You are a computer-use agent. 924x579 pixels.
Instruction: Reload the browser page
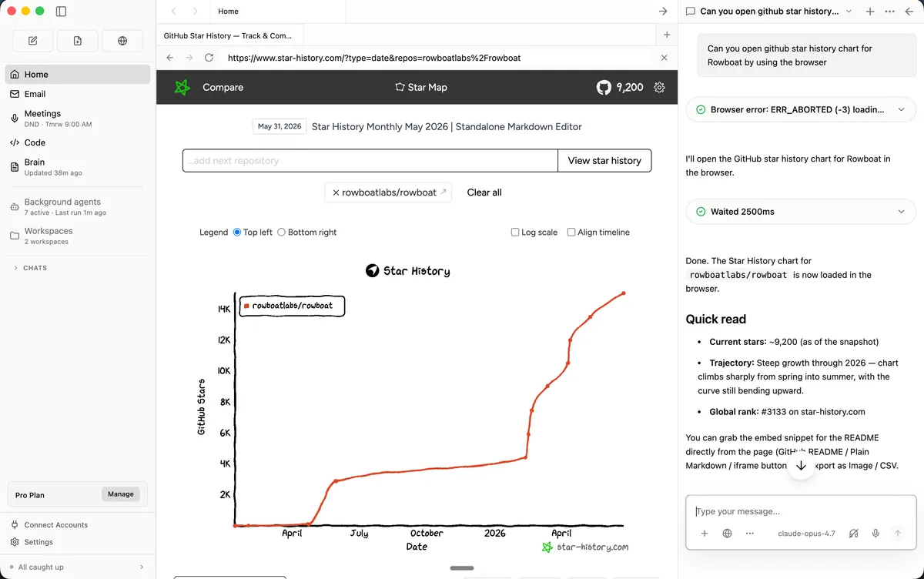(209, 58)
